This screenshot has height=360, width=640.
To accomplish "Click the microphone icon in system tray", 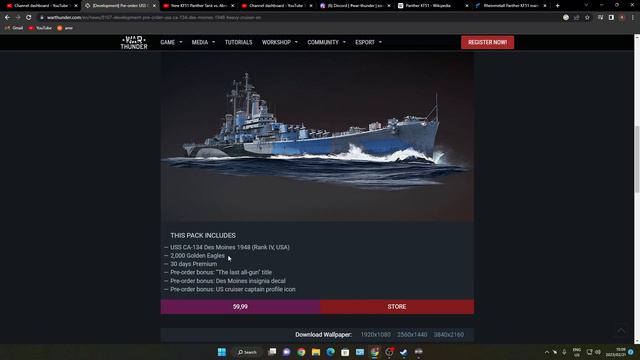I will tap(564, 352).
